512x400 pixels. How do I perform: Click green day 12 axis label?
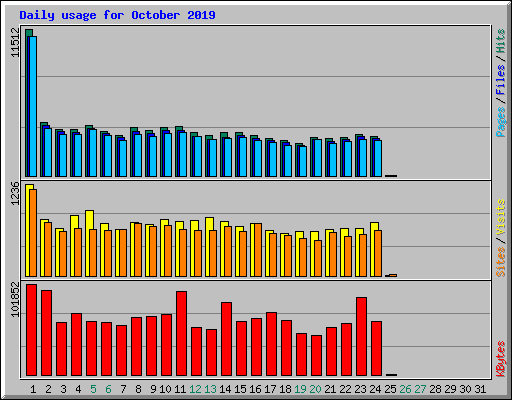(x=195, y=389)
